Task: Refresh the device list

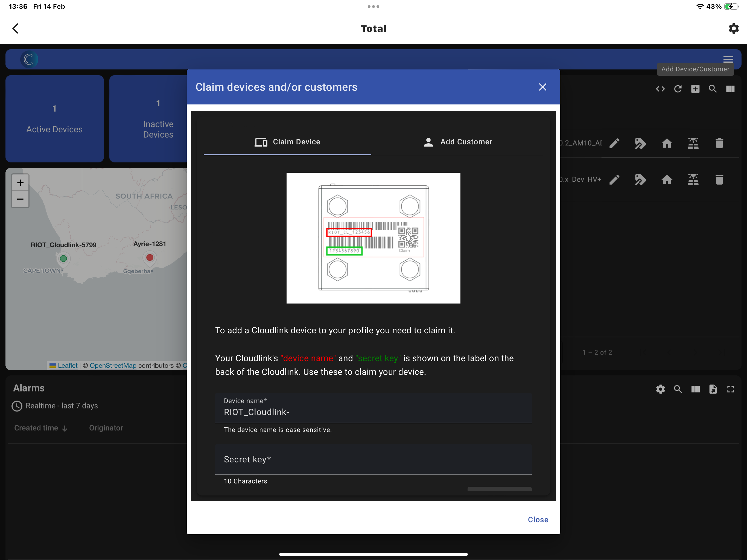Action: coord(678,89)
